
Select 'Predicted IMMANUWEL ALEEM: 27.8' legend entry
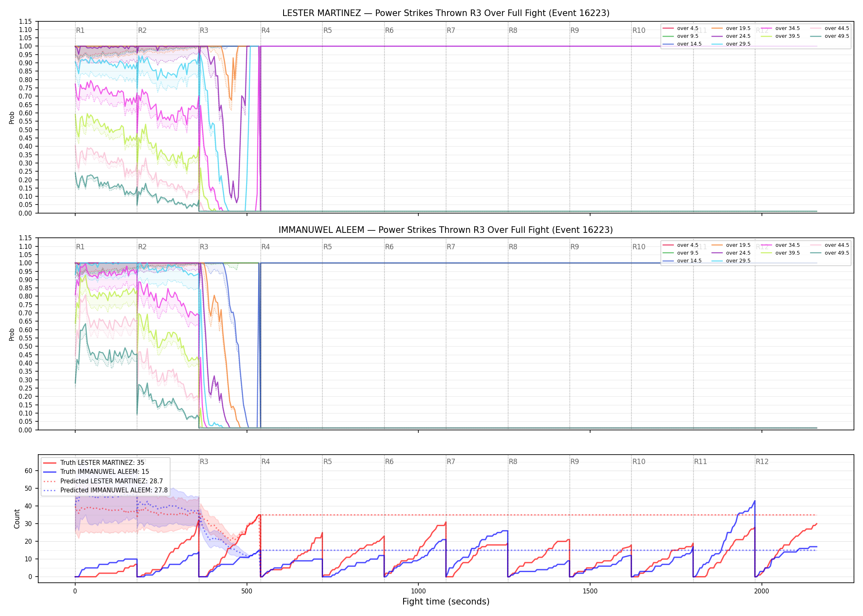(x=106, y=490)
